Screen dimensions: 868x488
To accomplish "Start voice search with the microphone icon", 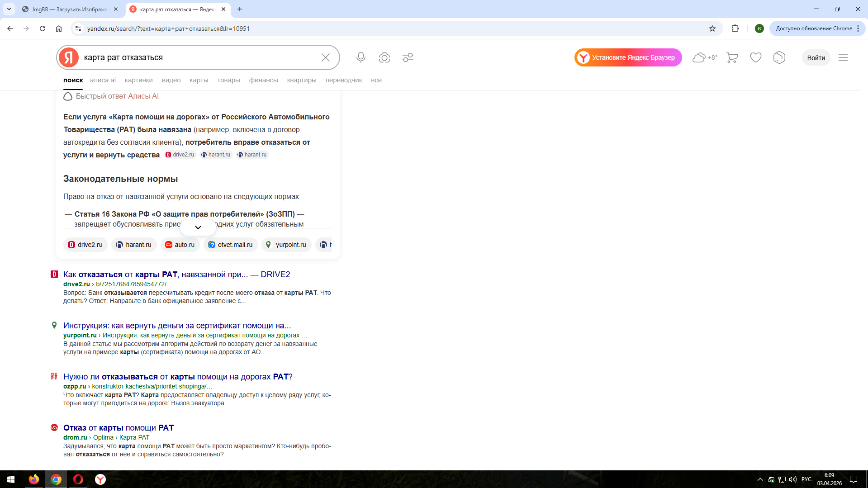I will pos(361,57).
